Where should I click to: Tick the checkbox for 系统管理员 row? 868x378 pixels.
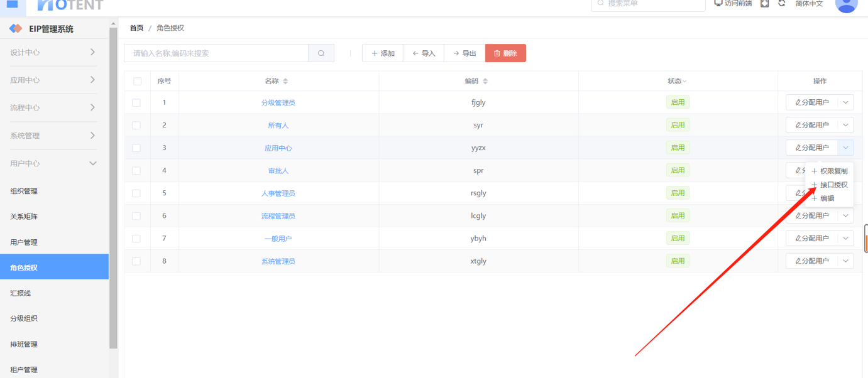pyautogui.click(x=136, y=261)
